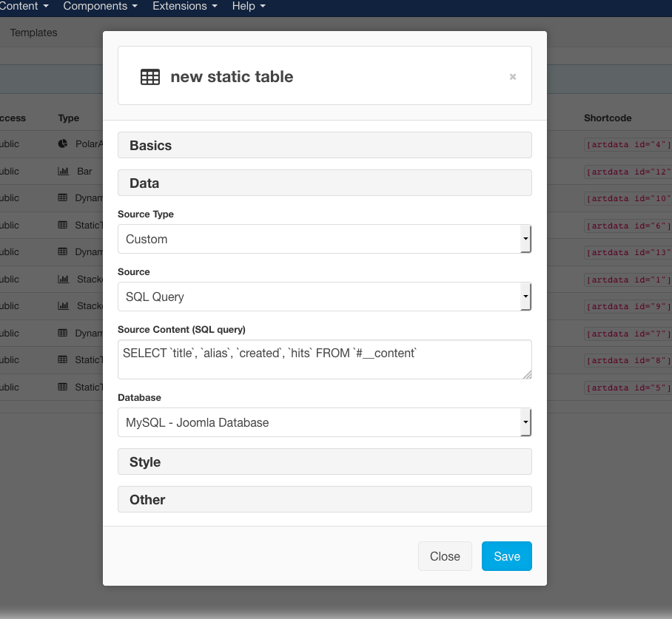Expand the Style section

pos(324,461)
